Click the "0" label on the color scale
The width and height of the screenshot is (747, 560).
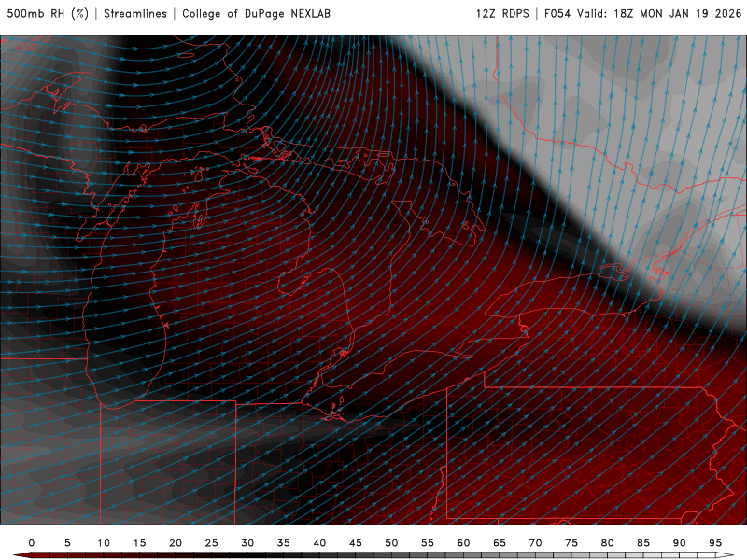tap(32, 543)
